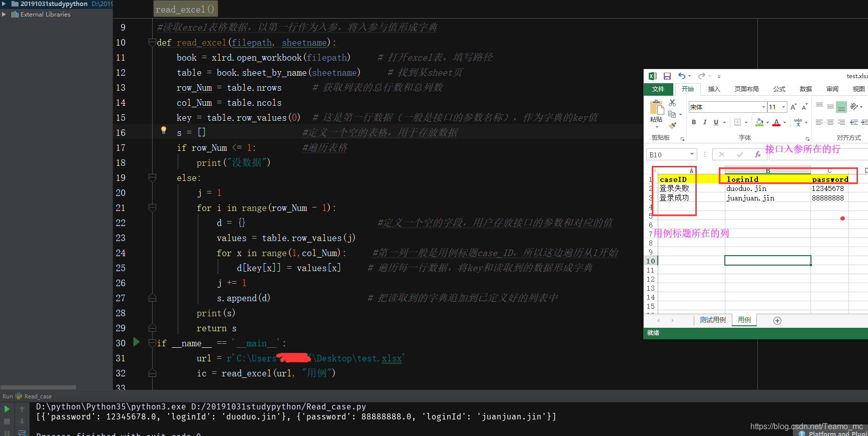Toggle the highlighted bottom align button
This screenshot has width=868, height=436.
click(x=841, y=107)
